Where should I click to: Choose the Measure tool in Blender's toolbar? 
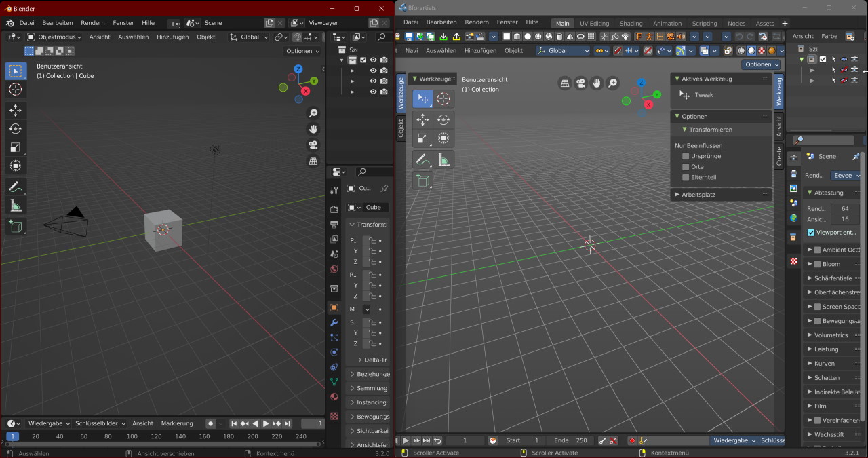16,205
